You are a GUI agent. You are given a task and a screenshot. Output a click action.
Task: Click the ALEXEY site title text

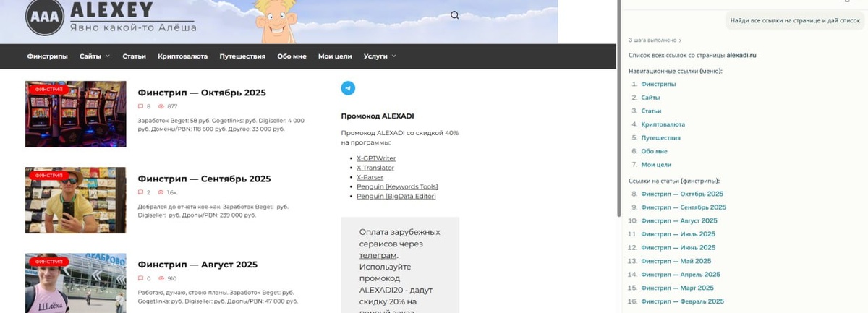111,9
